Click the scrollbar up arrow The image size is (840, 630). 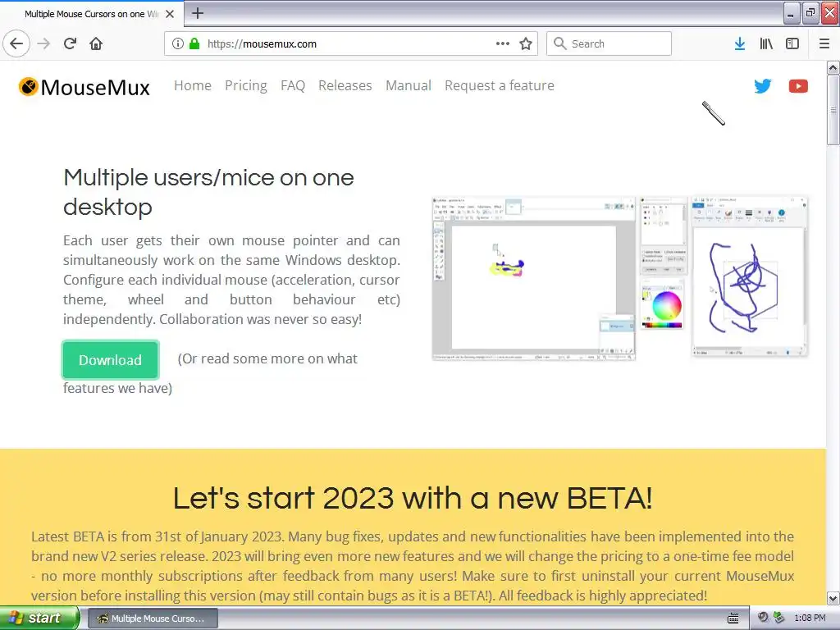pos(833,67)
